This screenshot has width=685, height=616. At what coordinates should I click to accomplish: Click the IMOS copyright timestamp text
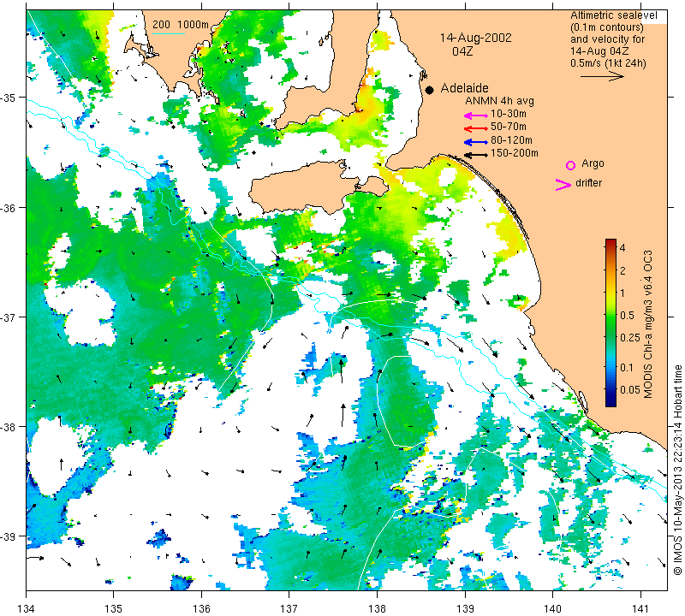coord(678,470)
